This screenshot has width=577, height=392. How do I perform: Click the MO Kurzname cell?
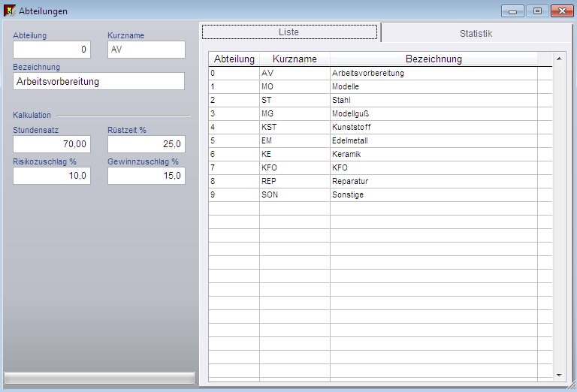295,87
